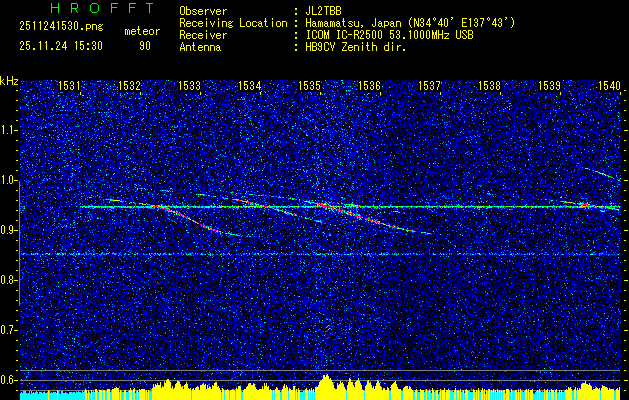
Task: Click the 0.6 kHz axis label
Action: 9,380
